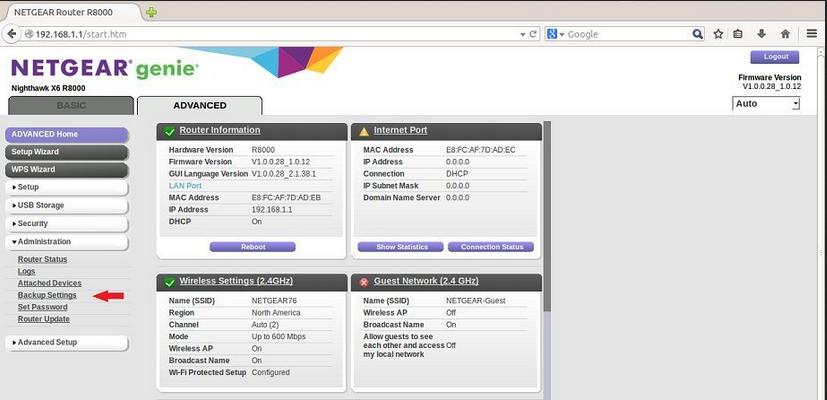The image size is (827, 400).
Task: Switch to the BASIC tab
Action: coord(70,105)
